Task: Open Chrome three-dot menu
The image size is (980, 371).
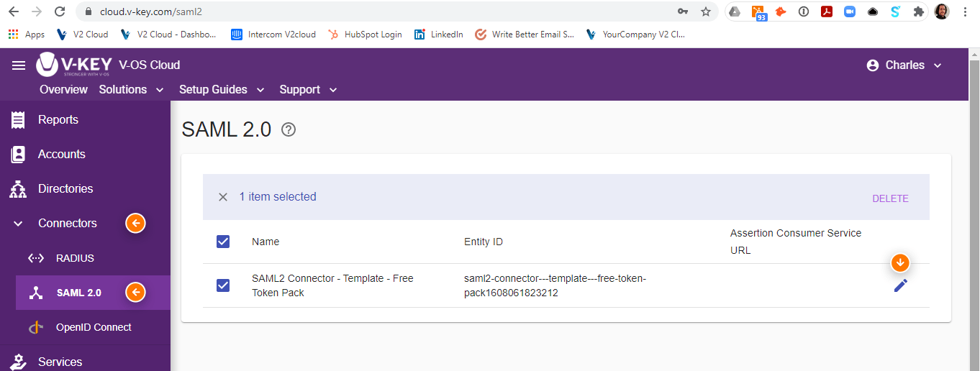Action: coord(965,12)
